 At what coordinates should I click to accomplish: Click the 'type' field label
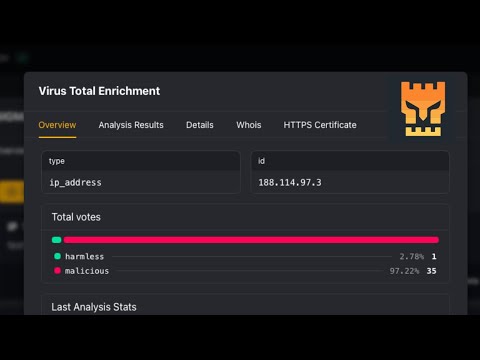[57, 161]
